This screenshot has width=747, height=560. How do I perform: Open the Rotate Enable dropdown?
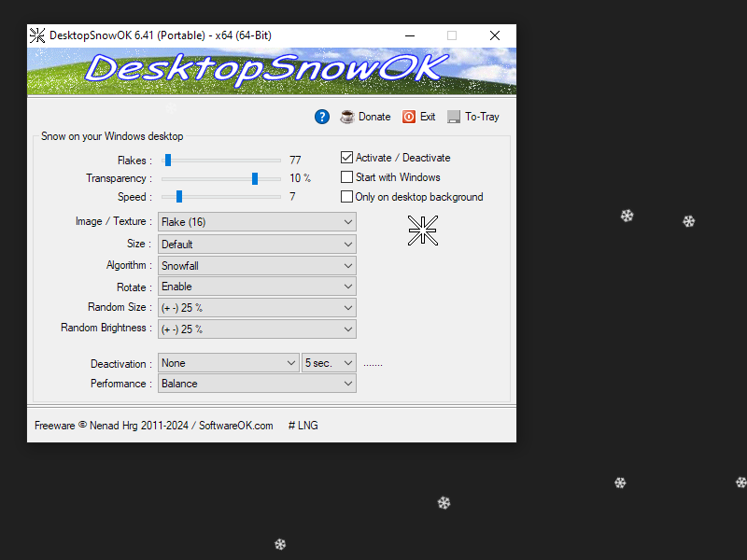pyautogui.click(x=258, y=287)
